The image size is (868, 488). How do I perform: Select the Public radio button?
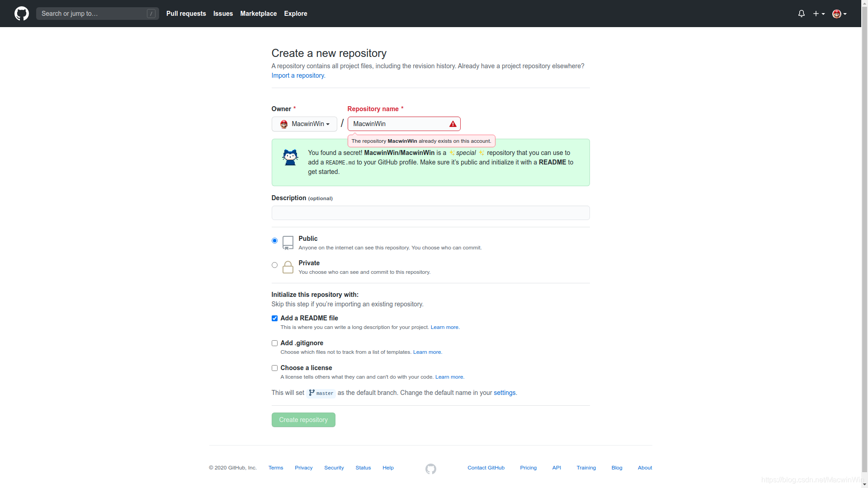(x=274, y=240)
